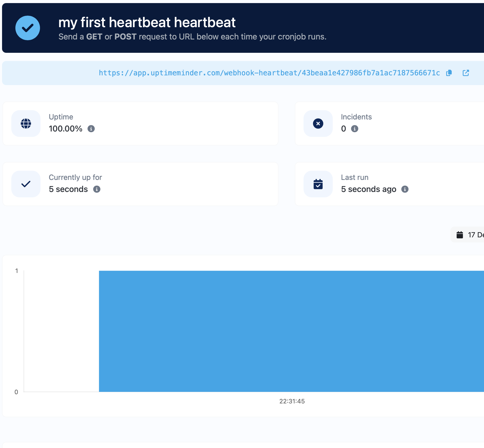
Task: Select the "my first heartbeat heartbeat" title
Action: tap(147, 22)
